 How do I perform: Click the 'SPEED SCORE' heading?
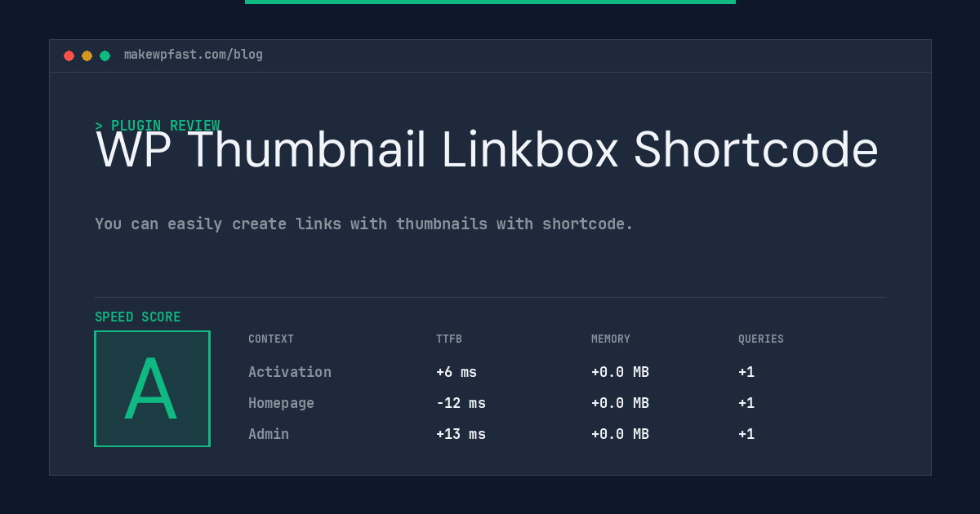point(138,317)
